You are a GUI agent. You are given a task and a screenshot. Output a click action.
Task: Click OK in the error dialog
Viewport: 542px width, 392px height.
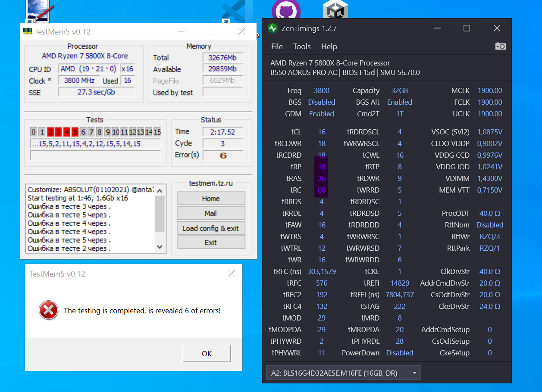(x=207, y=354)
